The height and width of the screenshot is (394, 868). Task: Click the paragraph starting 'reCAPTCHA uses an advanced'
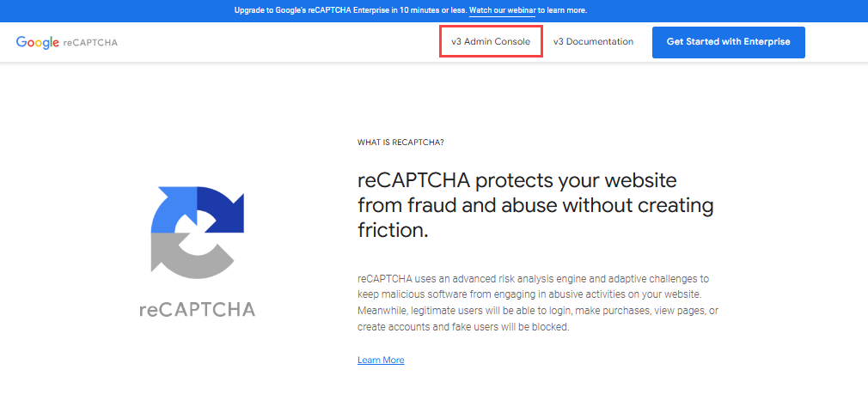538,303
